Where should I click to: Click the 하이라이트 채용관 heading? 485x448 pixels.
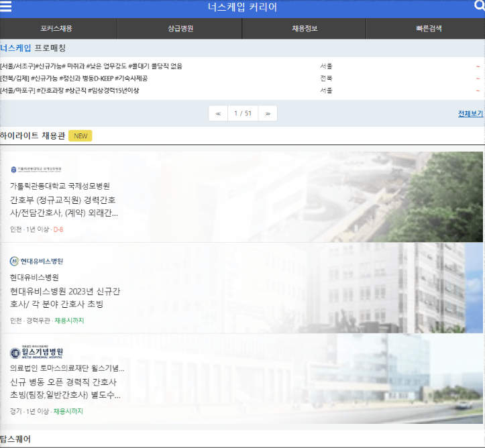[x=32, y=135]
